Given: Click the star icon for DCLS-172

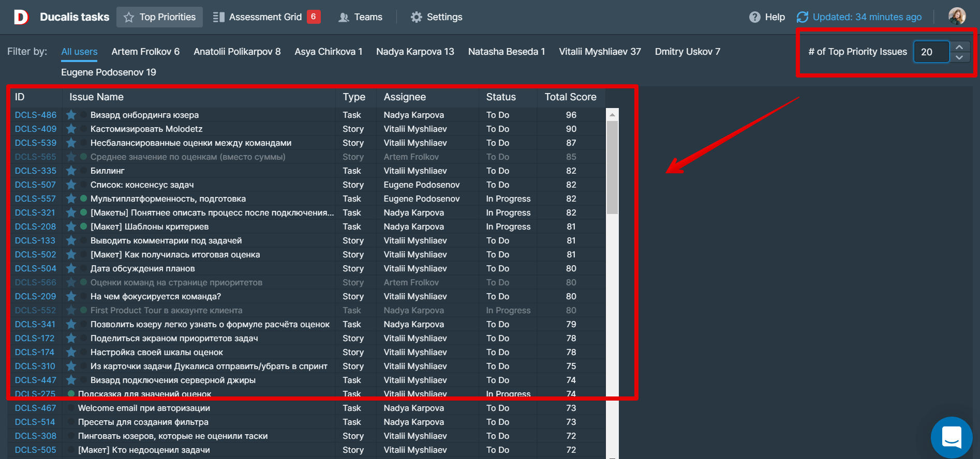Looking at the screenshot, I should [71, 338].
